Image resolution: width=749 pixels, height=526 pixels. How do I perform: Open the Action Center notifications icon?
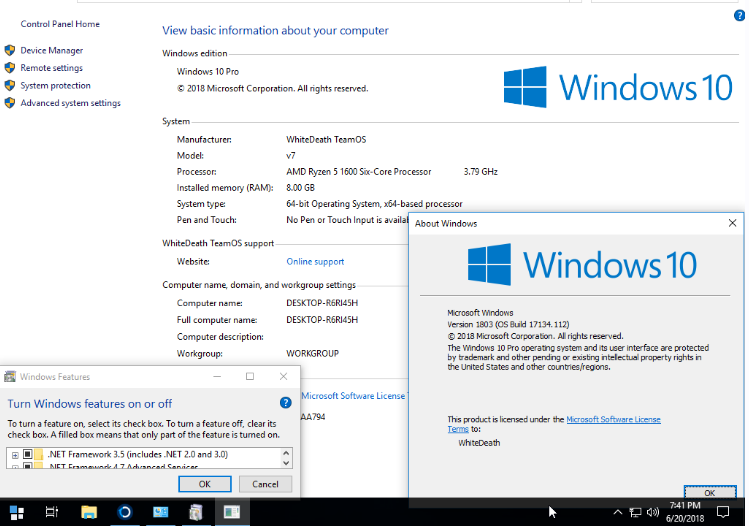723,512
